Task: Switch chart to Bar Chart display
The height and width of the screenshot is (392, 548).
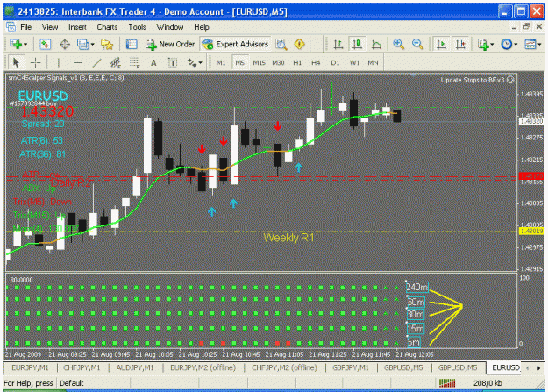Action: [x=338, y=44]
